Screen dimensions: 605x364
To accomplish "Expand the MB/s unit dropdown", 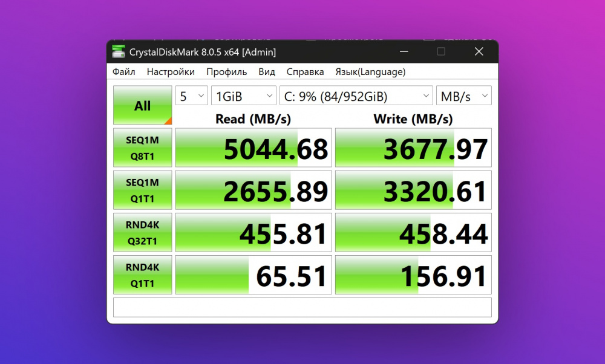I will pos(464,96).
